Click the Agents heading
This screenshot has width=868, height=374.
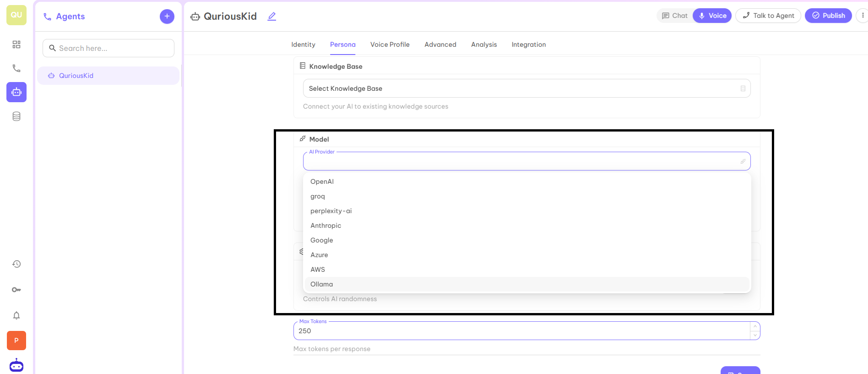point(71,16)
